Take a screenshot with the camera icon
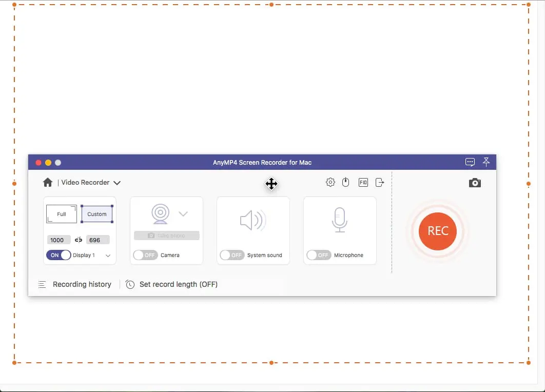The width and height of the screenshot is (545, 392). [475, 182]
